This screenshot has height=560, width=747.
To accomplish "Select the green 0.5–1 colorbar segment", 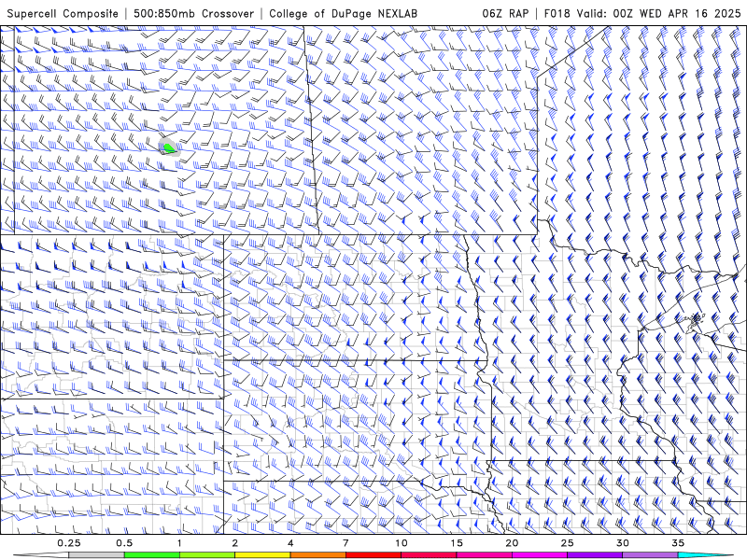I will click(x=152, y=555).
